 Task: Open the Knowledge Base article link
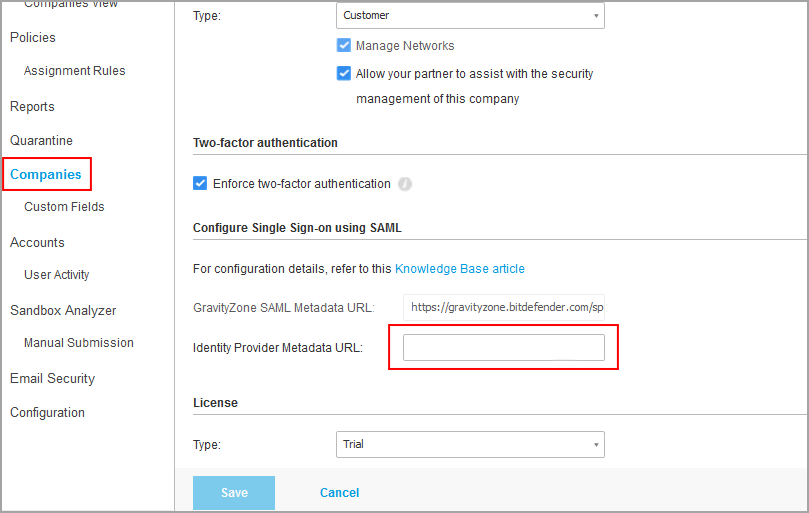[x=460, y=269]
